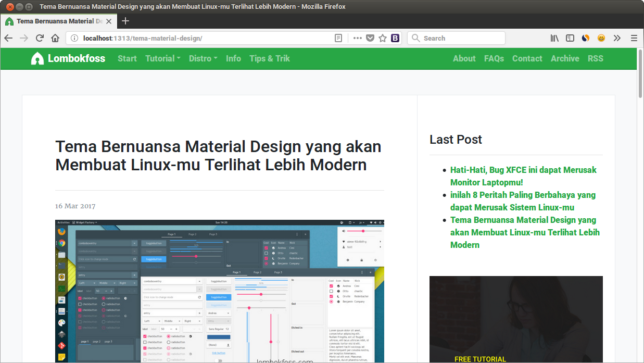Open the XFCE bug article link

(523, 176)
